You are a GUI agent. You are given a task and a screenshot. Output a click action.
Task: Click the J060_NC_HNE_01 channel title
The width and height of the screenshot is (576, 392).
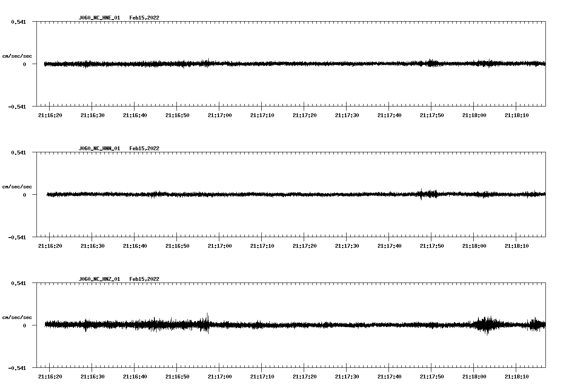click(x=99, y=18)
